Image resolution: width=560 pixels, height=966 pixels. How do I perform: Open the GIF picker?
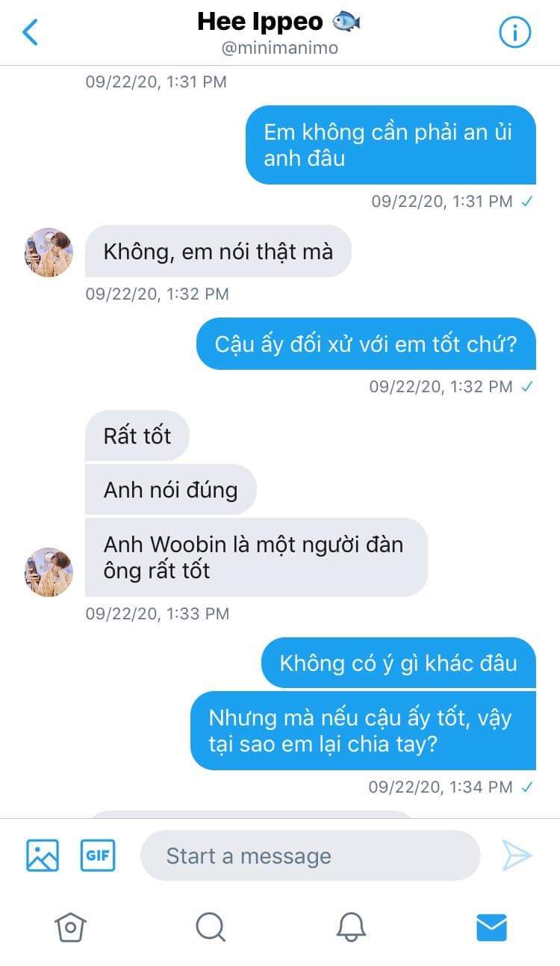point(98,855)
